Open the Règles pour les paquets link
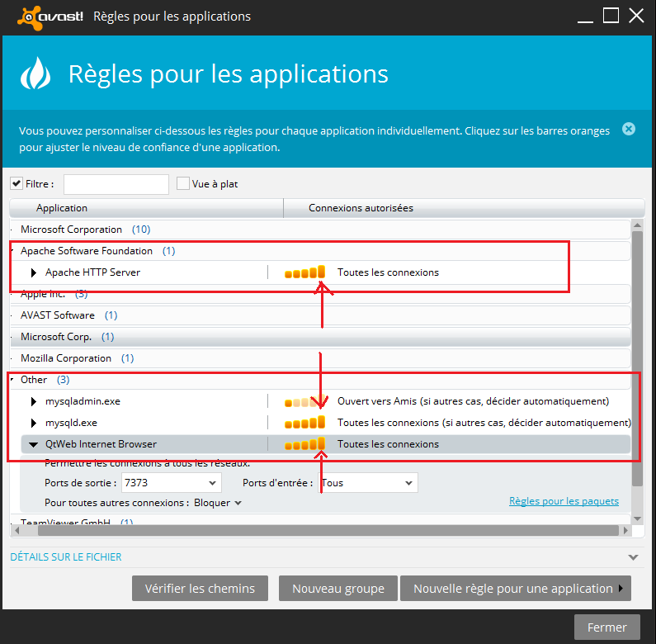Screen dimensions: 656x644 pyautogui.click(x=564, y=501)
